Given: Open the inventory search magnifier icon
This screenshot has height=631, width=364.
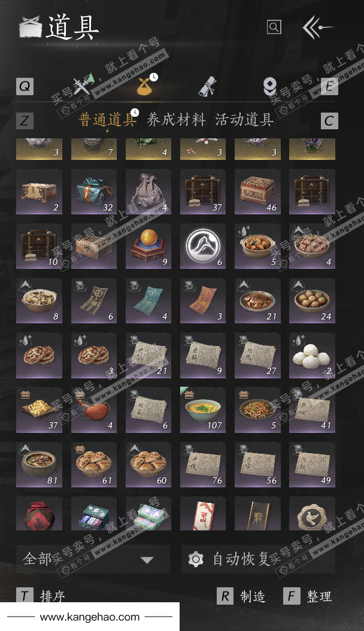Looking at the screenshot, I should coord(274,27).
